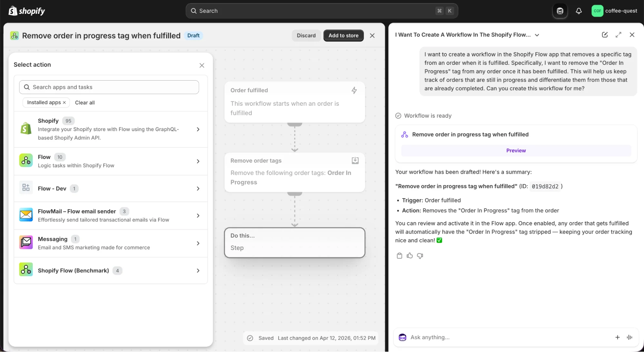Viewport: 644px width, 352px height.
Task: Give thumbs down to the response
Action: tap(420, 256)
